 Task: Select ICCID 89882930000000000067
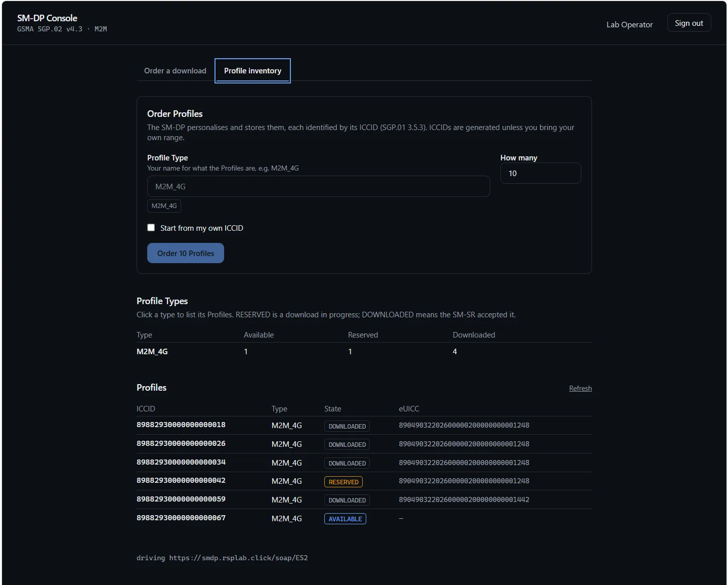181,518
